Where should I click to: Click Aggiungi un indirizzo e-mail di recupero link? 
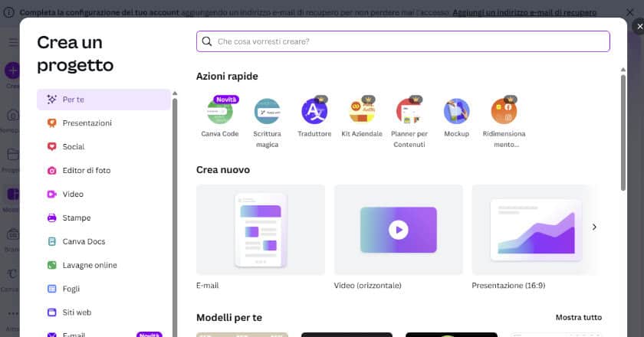coord(524,13)
